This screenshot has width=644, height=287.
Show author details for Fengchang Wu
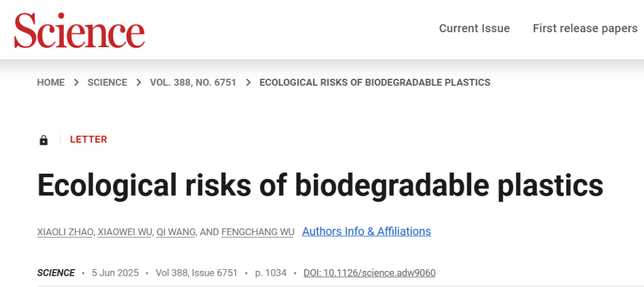(x=258, y=232)
